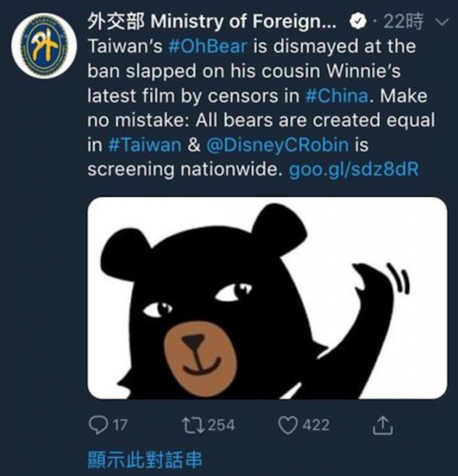458x476 pixels.
Task: View the 422 likes count
Action: (316, 425)
